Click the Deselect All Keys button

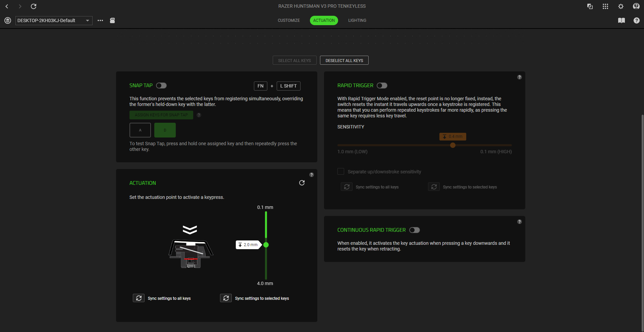pos(344,60)
